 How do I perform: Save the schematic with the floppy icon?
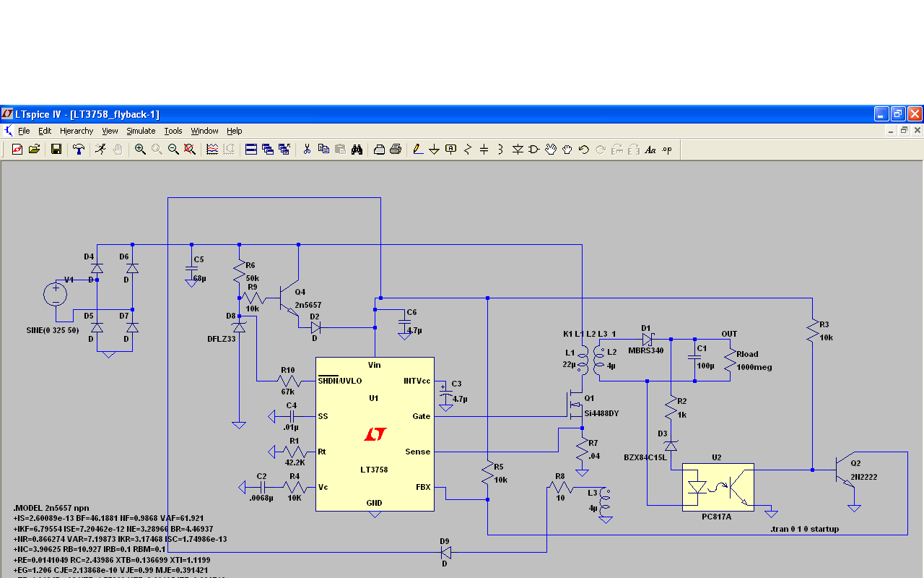coord(56,150)
